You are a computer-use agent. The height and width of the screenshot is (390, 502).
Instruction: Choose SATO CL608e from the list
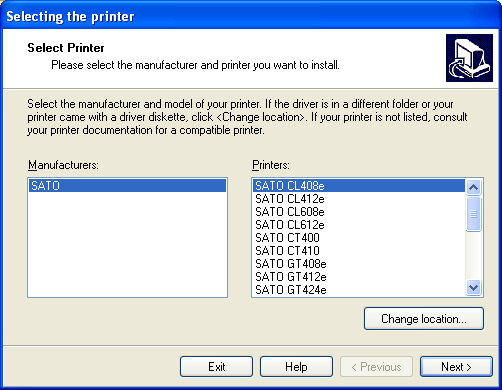point(359,212)
